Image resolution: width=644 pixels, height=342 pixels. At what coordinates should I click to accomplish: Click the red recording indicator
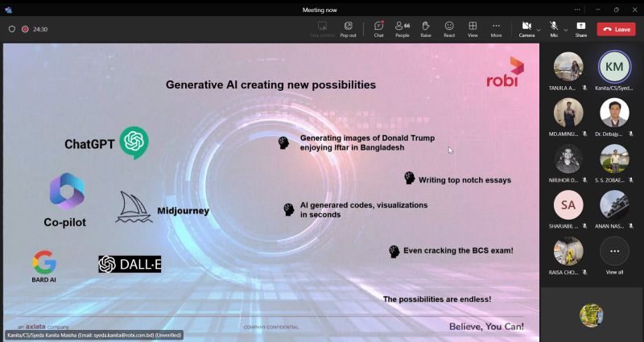25,29
